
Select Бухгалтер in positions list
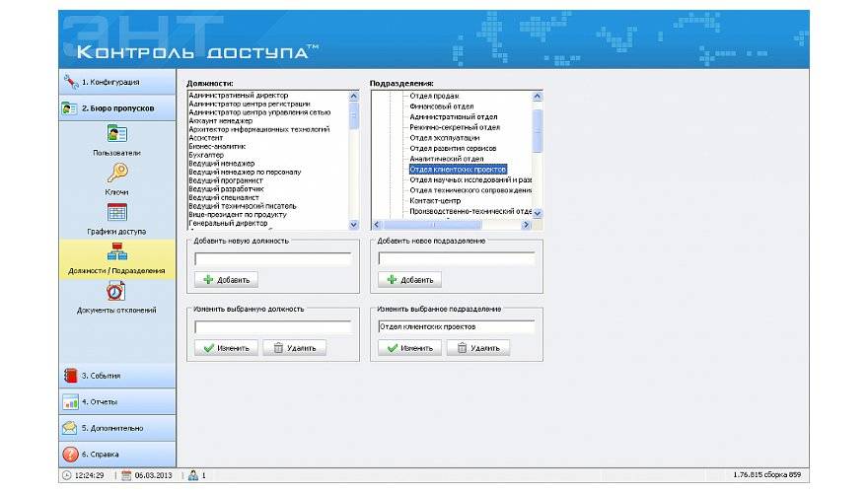(x=204, y=155)
